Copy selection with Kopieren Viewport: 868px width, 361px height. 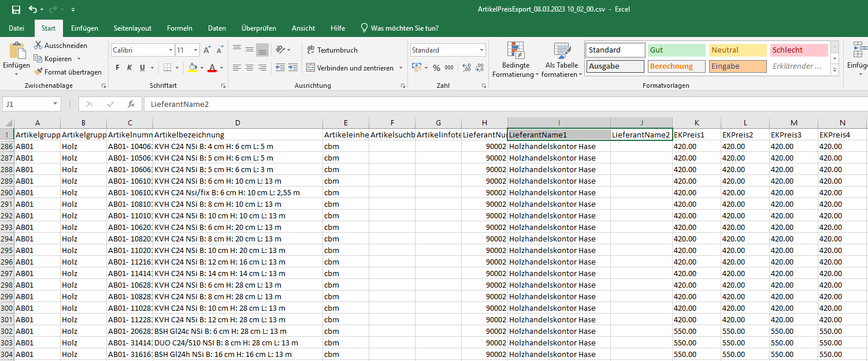[53, 59]
